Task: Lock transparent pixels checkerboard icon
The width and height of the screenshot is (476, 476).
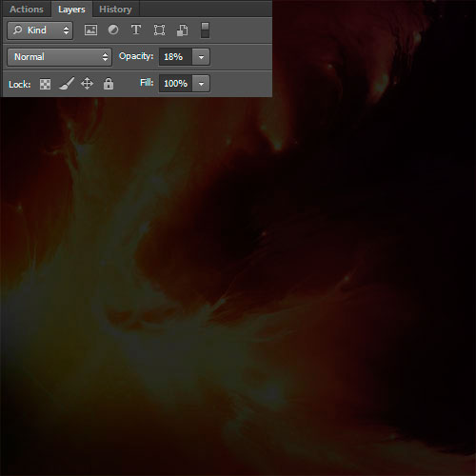Action: point(45,84)
